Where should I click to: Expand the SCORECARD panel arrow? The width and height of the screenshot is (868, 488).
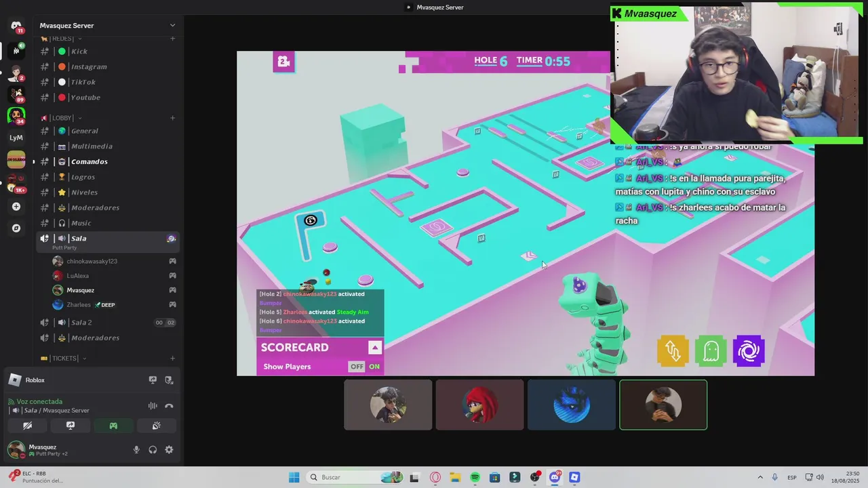click(375, 348)
